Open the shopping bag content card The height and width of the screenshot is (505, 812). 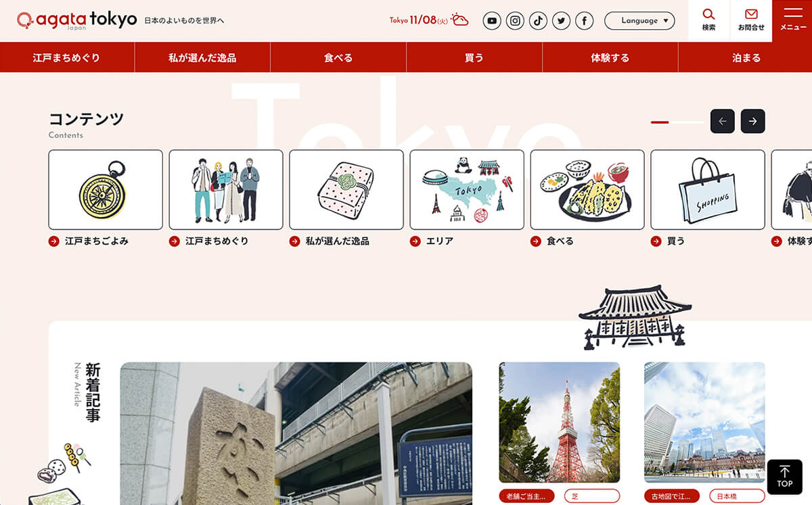[x=707, y=189]
